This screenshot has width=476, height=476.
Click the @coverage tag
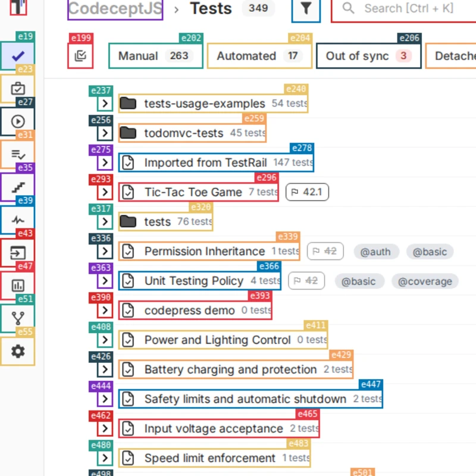[425, 281]
